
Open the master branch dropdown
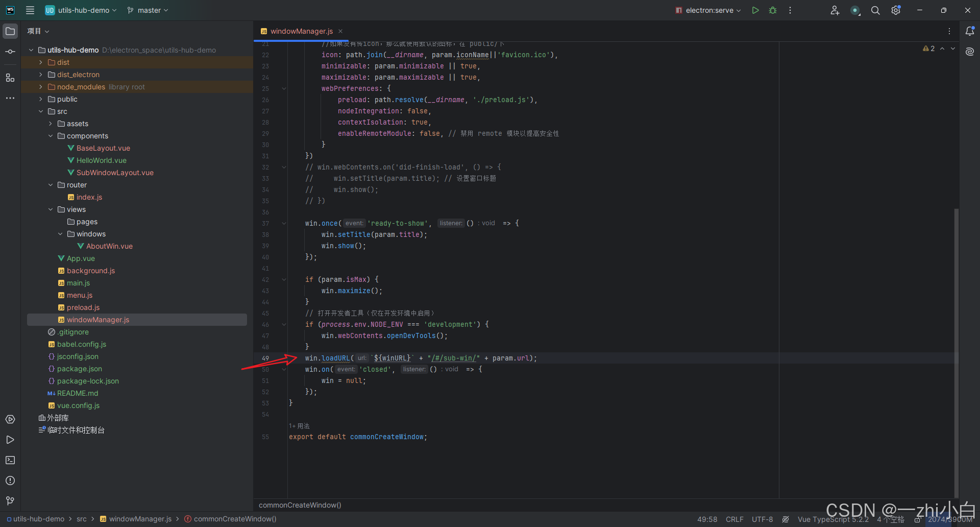coord(148,10)
